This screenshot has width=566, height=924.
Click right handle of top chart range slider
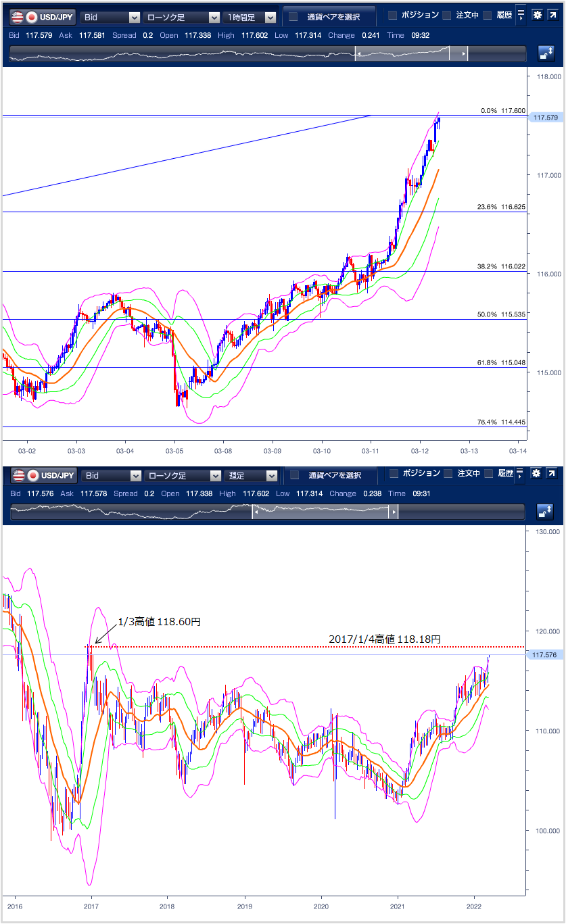coord(463,54)
